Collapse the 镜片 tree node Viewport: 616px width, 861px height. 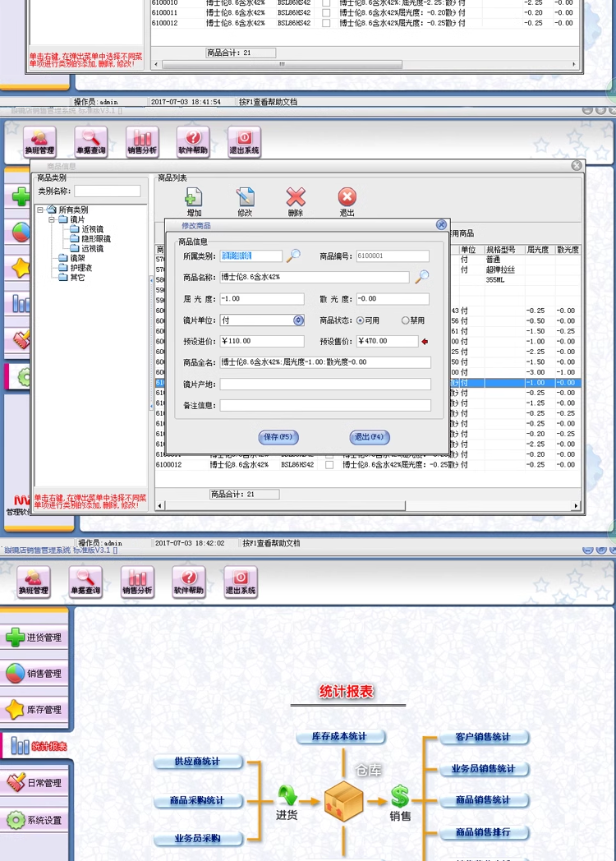click(x=52, y=219)
